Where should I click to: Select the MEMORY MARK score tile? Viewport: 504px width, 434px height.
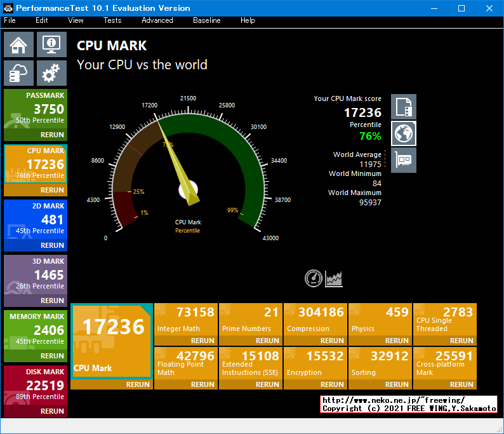36,330
